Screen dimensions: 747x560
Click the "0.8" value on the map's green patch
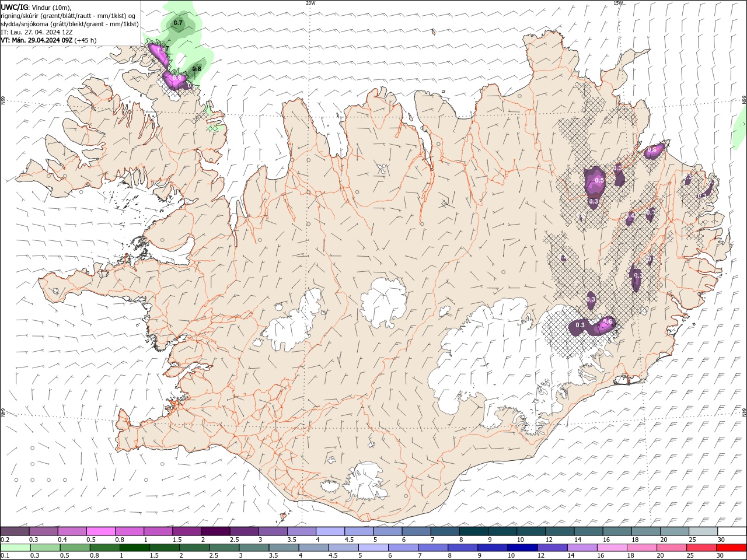[x=197, y=69]
